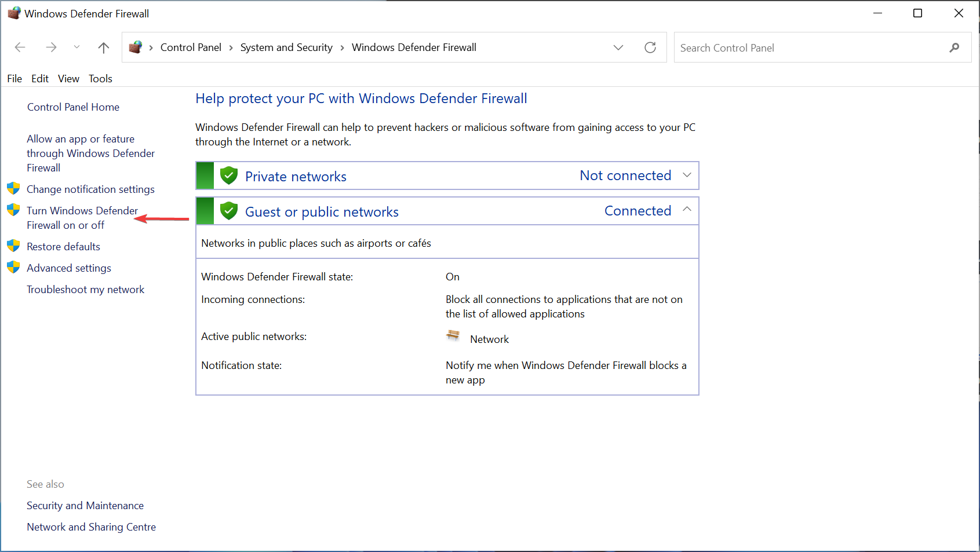Click shield icon beside Restore defaults
980x552 pixels.
click(13, 246)
